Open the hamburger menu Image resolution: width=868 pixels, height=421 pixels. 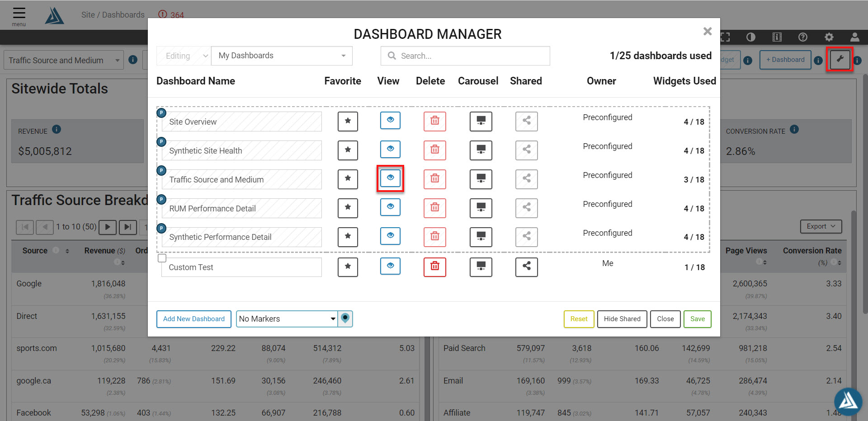[x=19, y=16]
